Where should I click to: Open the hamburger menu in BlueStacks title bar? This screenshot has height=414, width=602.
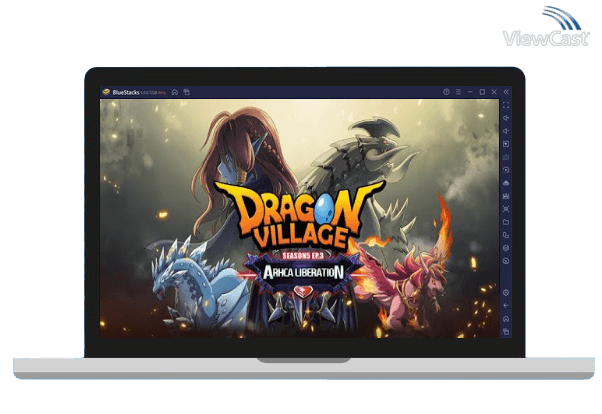[458, 92]
